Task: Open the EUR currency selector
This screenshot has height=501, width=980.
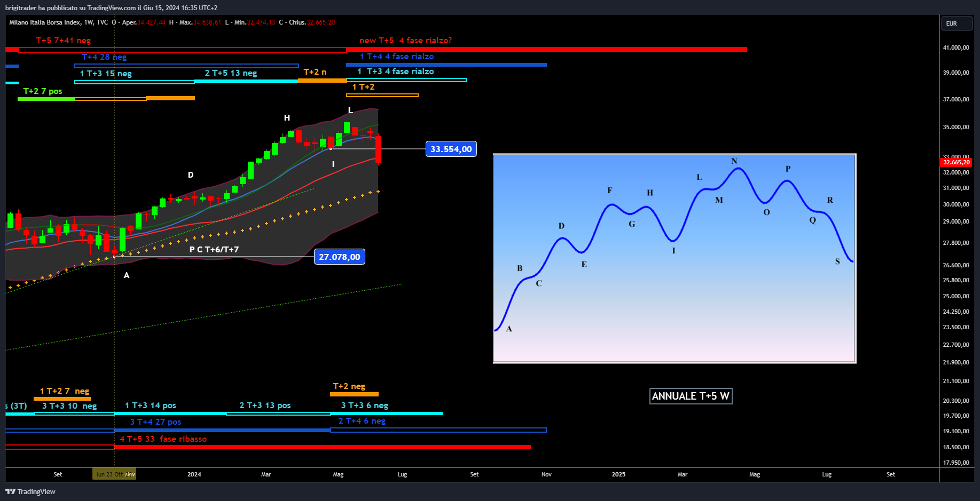Action: 955,23
